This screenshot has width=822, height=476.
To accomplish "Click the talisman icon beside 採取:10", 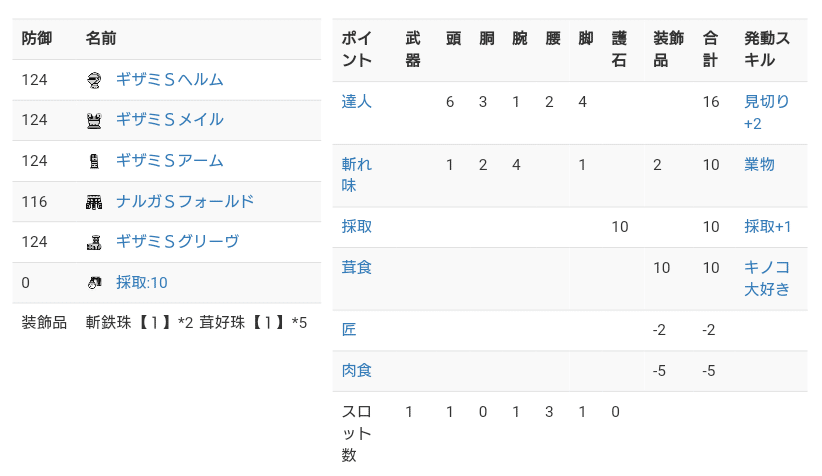I will (94, 283).
